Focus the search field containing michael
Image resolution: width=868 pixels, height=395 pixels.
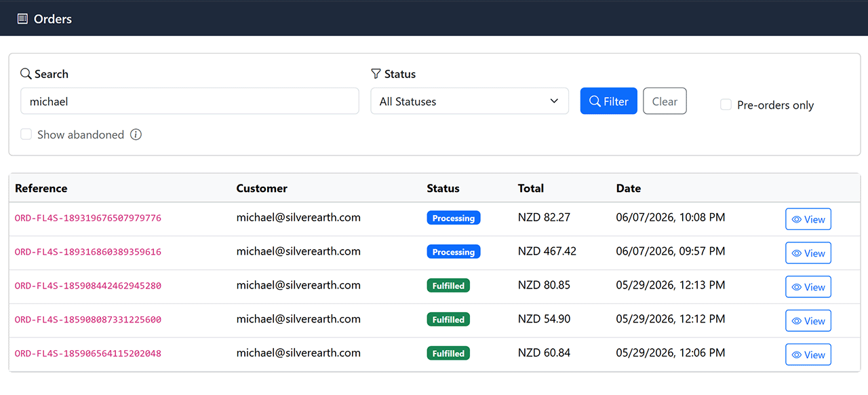pos(190,101)
